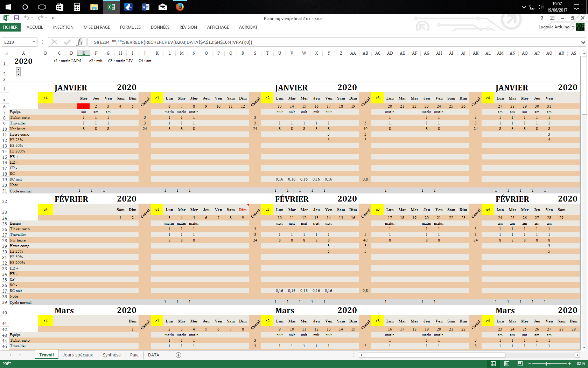Open Task View on the taskbar
This screenshot has height=368, width=588.
[x=42, y=7]
